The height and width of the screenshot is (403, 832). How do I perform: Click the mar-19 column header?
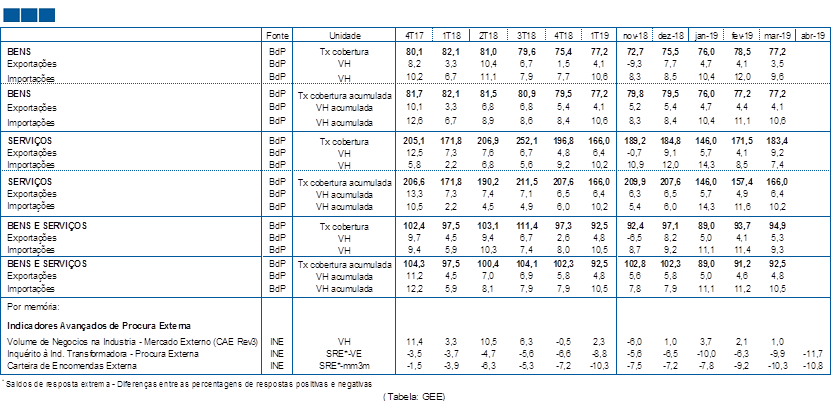coord(777,36)
